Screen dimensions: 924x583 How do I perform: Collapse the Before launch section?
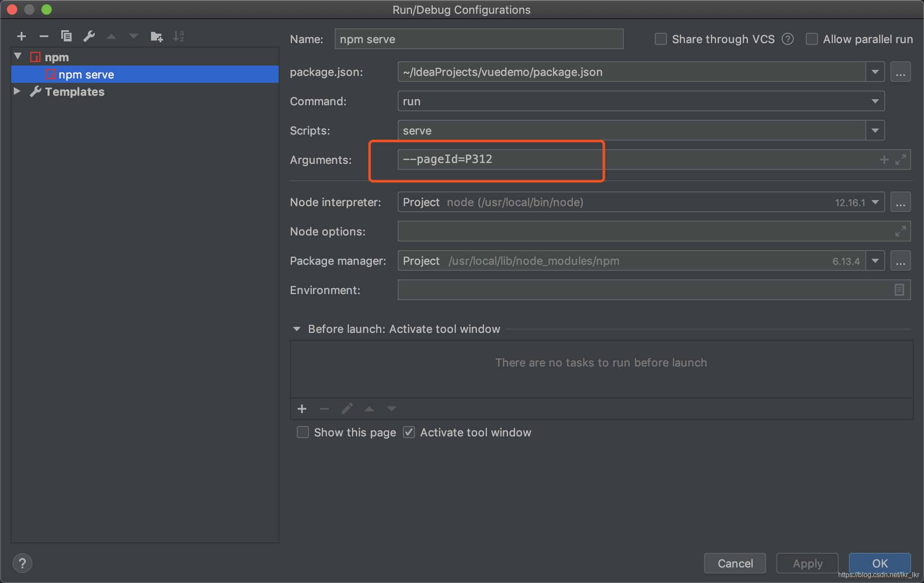[x=296, y=329]
